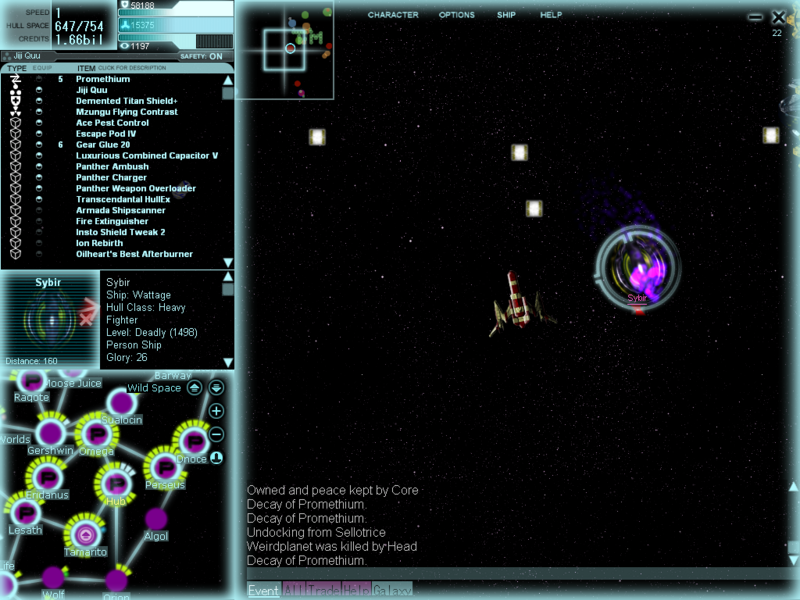Center the galaxy map on current location
800x600 pixels.
tap(216, 457)
